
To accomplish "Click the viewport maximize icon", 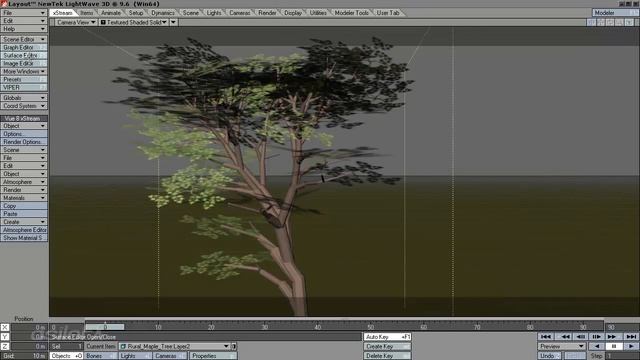I will 629,22.
